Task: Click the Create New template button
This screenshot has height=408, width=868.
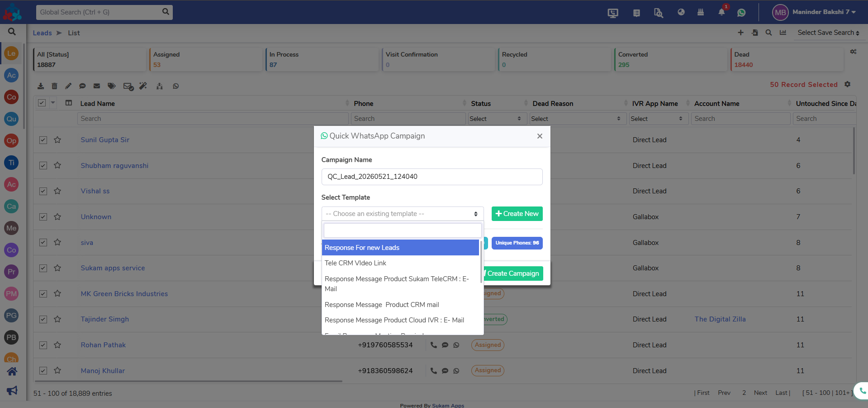Action: click(x=517, y=214)
